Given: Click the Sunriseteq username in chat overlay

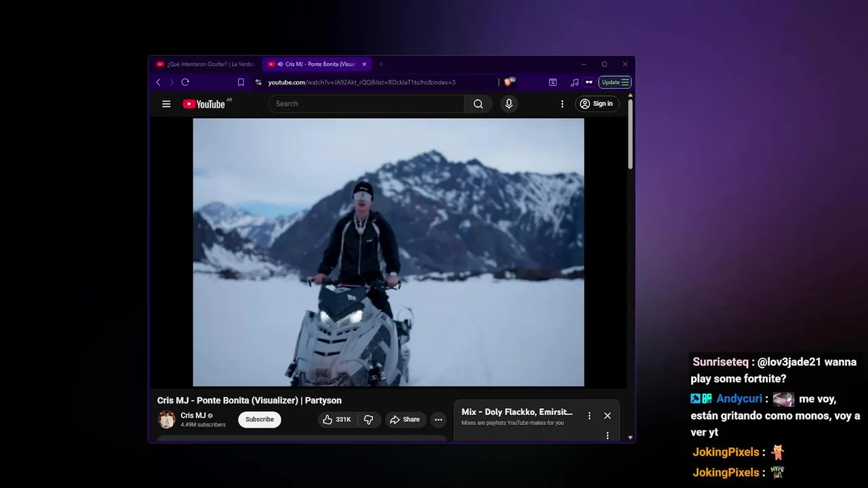Looking at the screenshot, I should 720,362.
